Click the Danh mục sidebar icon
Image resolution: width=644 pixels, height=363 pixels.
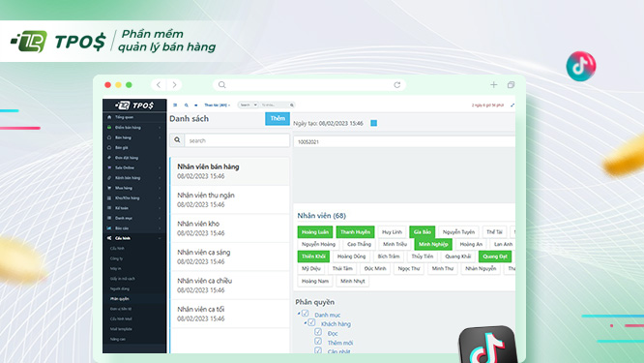coord(109,218)
